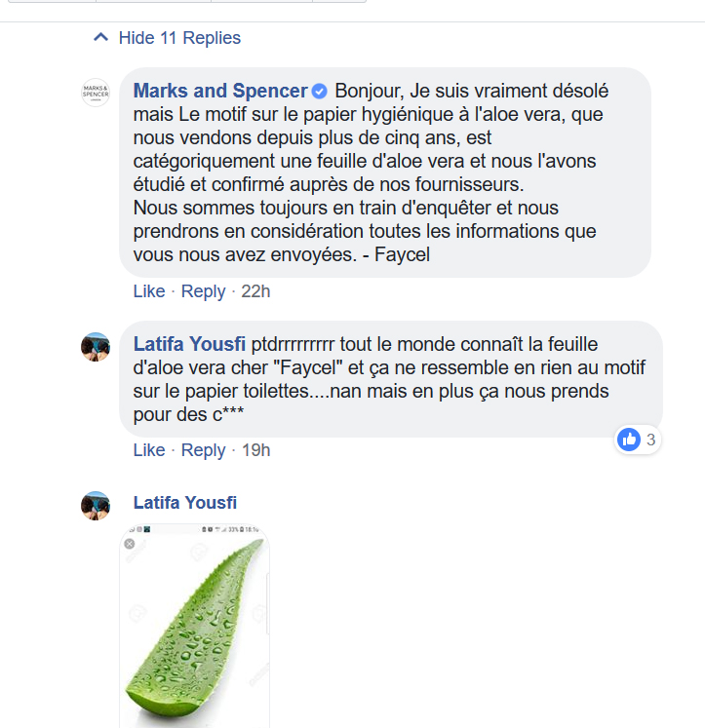Like Latifa Yousfi's text comment

[149, 450]
